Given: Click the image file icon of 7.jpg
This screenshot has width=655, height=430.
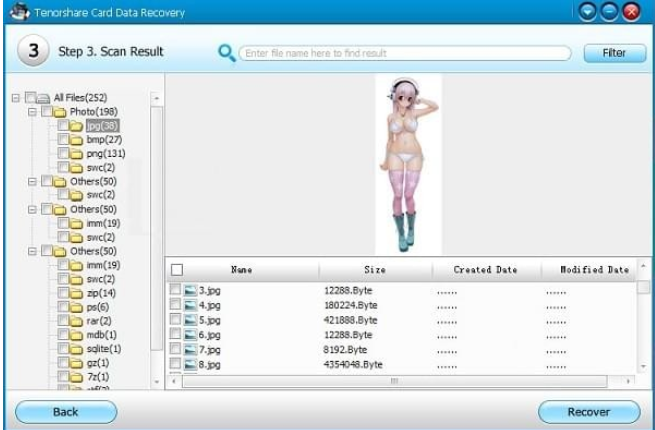Looking at the screenshot, I should coord(190,350).
